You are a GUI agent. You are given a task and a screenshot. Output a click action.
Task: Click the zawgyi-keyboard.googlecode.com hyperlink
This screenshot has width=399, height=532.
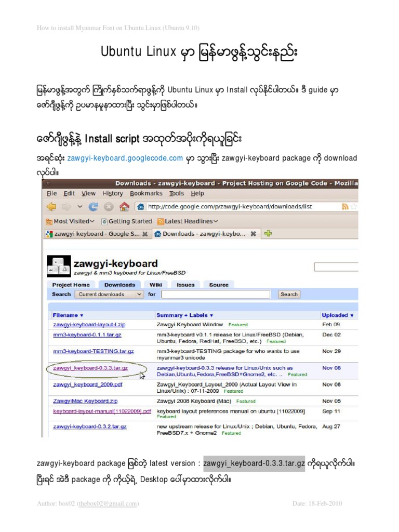click(125, 158)
